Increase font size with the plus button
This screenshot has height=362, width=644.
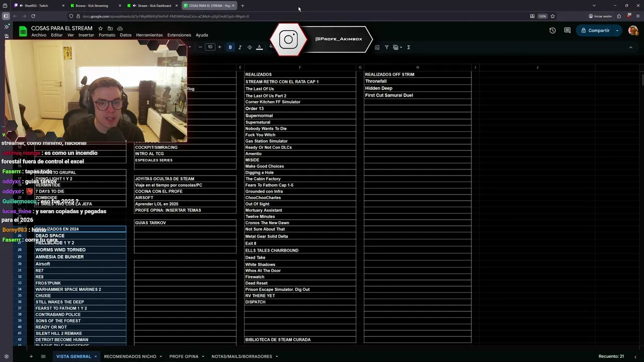(x=219, y=47)
